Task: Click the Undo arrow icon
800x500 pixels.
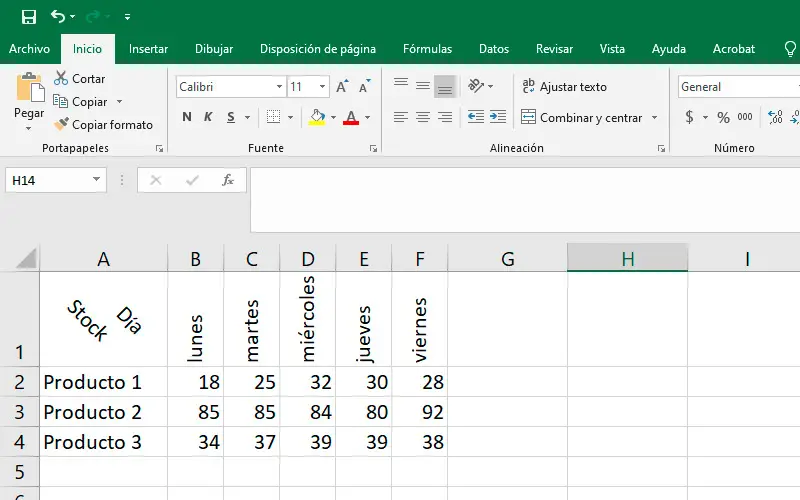Action: pos(57,16)
